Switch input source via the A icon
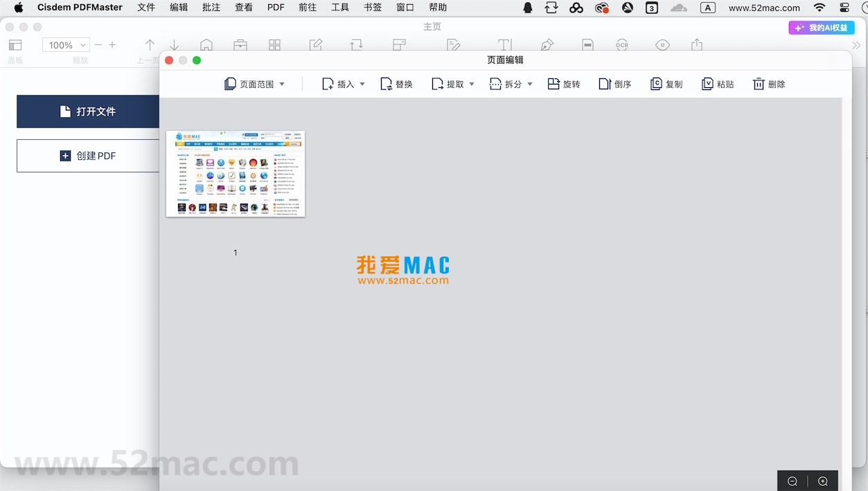Image resolution: width=868 pixels, height=491 pixels. pyautogui.click(x=707, y=8)
